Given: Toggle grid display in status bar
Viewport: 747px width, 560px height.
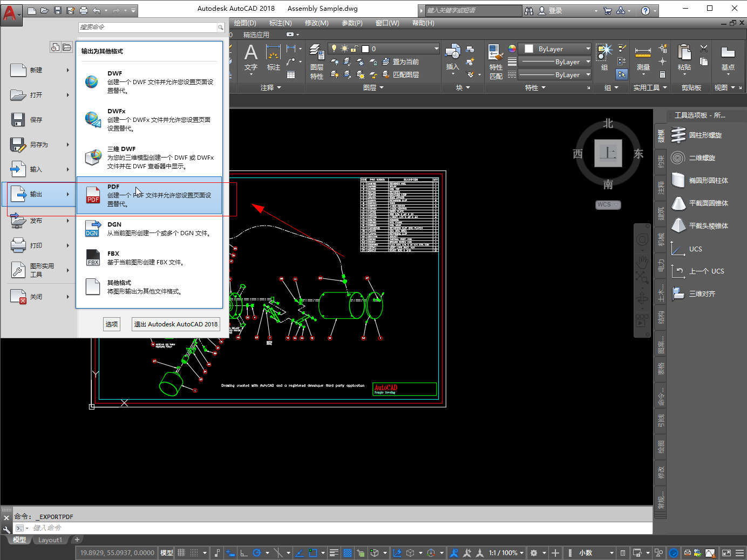Looking at the screenshot, I should (x=181, y=553).
